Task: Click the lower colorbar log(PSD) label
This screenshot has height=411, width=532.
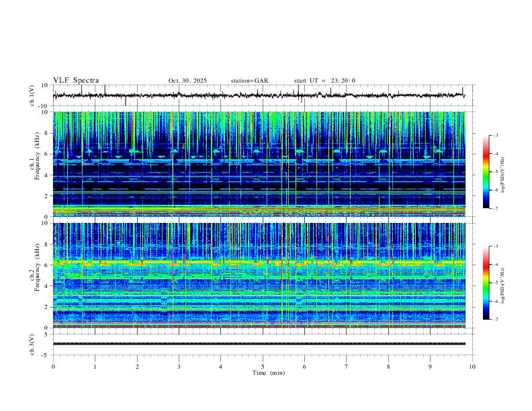Action: tap(503, 285)
